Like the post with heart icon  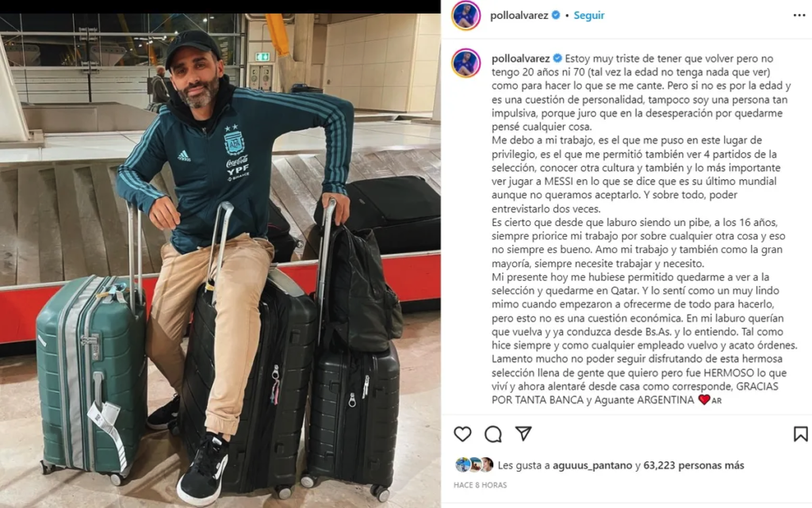pos(462,434)
